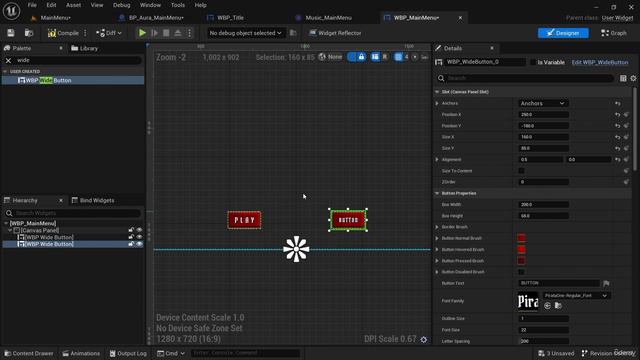
Task: Toggle lock icon of Canvas Panel row
Action: 131,230
